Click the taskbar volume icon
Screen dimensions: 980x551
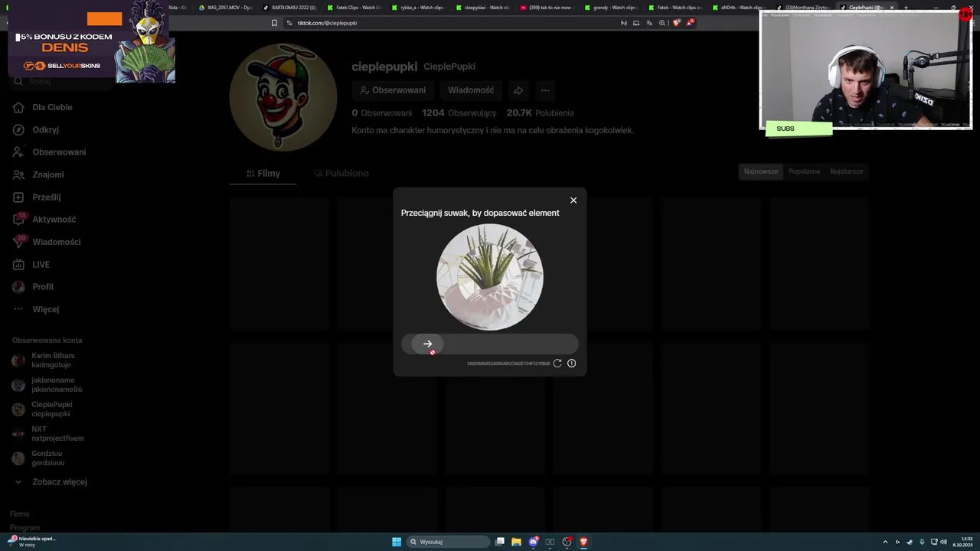943,542
